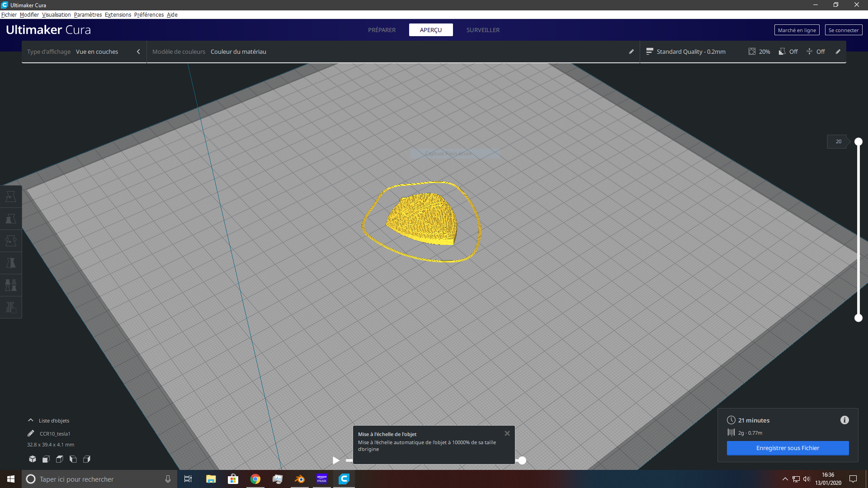Viewport: 868px width, 488px height.
Task: Play the layer simulation
Action: 336,460
